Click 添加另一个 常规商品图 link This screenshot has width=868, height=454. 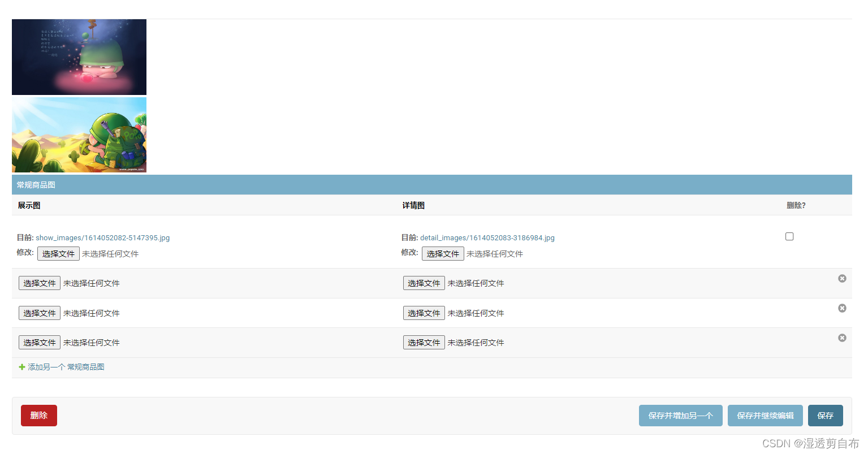pos(66,367)
